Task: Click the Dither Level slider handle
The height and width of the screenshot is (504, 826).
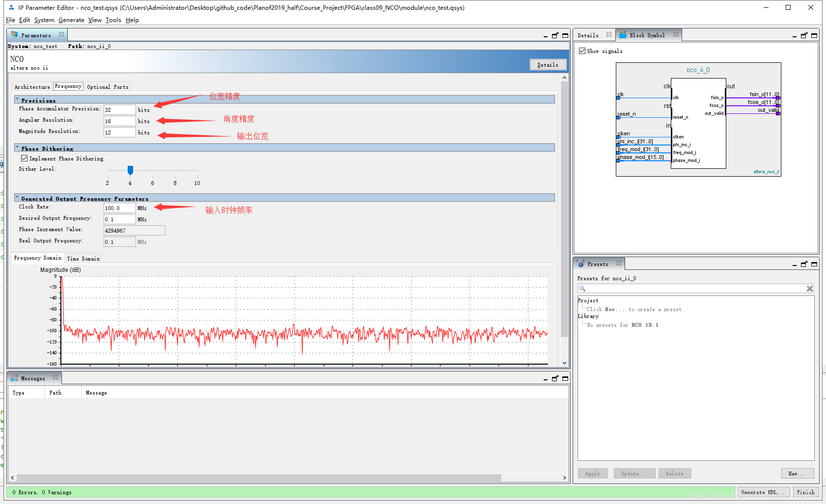Action: pyautogui.click(x=130, y=170)
